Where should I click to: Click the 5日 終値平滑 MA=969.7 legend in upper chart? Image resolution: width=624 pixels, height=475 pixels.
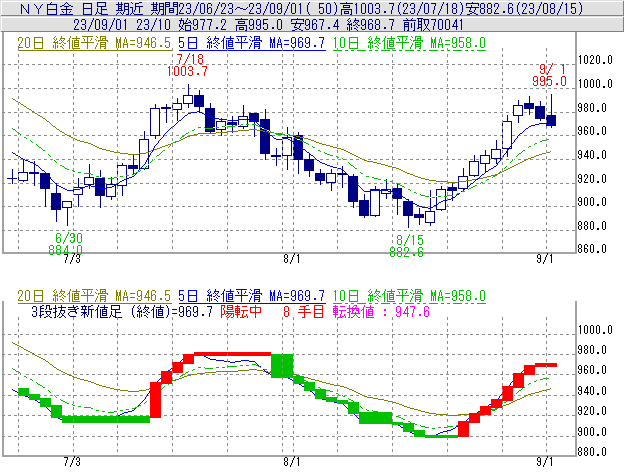252,43
